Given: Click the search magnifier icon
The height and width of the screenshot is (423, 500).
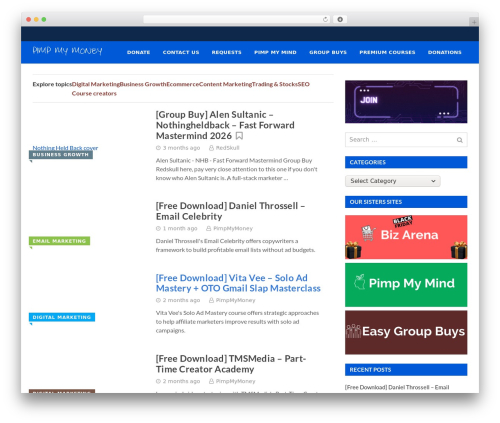Looking at the screenshot, I should [x=460, y=140].
